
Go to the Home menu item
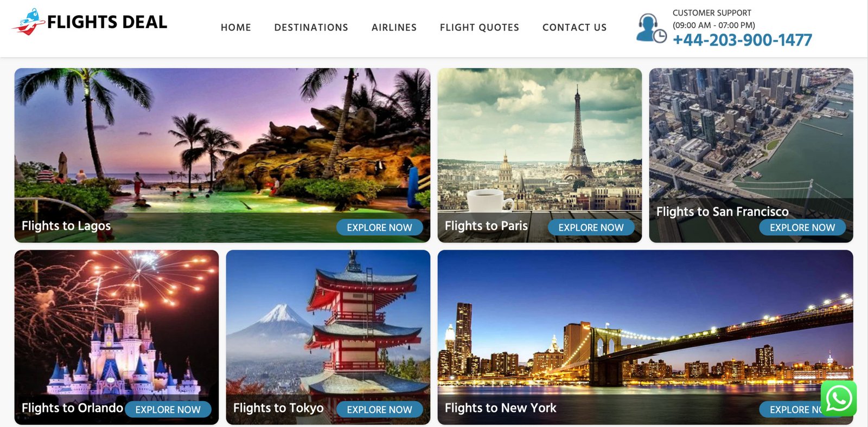(236, 28)
